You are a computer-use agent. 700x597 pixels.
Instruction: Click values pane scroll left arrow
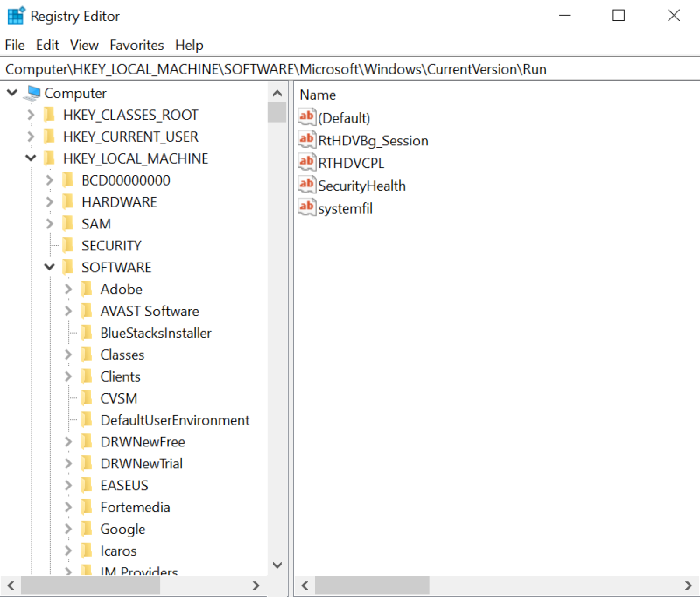pyautogui.click(x=304, y=586)
